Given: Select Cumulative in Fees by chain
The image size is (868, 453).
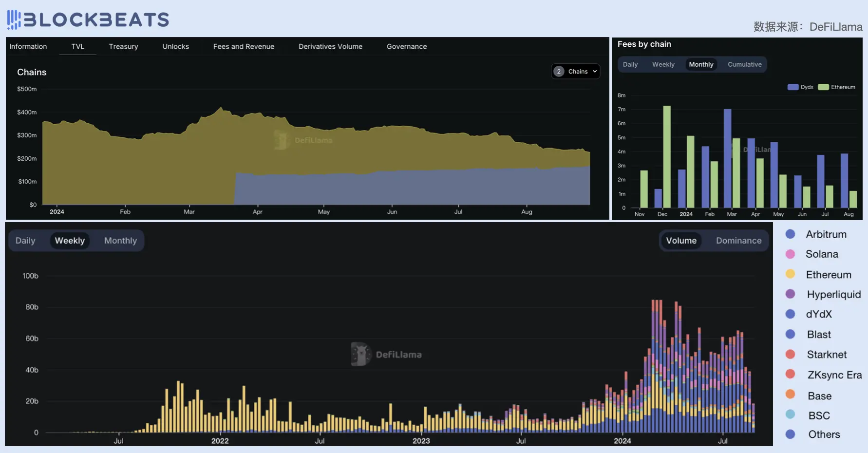Looking at the screenshot, I should [x=744, y=64].
